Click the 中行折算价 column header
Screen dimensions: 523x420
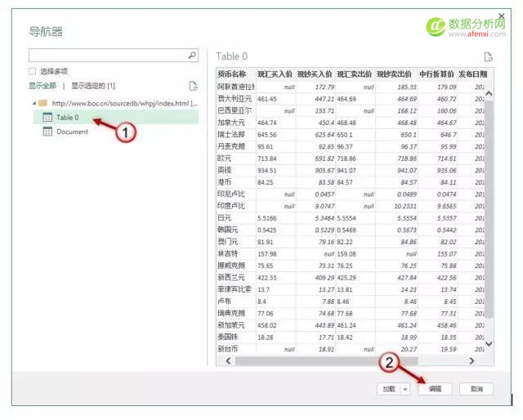click(x=437, y=74)
